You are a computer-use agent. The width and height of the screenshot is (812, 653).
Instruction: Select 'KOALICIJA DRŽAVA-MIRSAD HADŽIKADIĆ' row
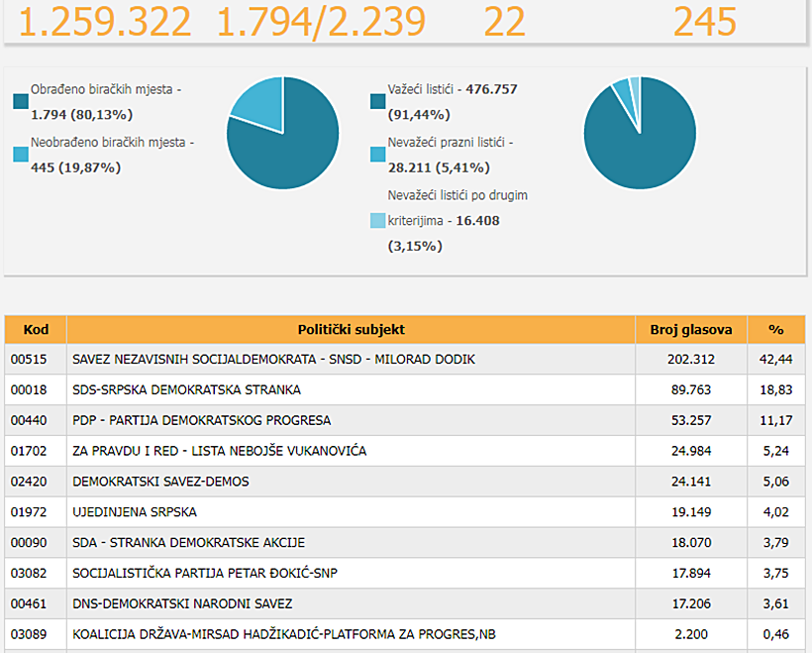(405, 634)
